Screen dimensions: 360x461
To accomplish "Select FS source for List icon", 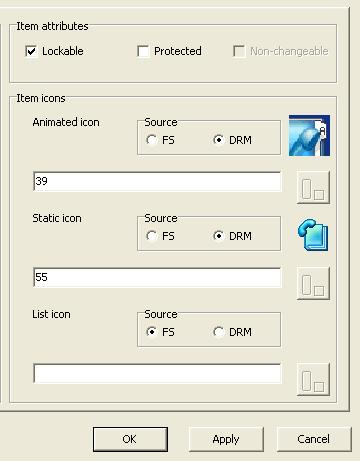I will tap(152, 332).
